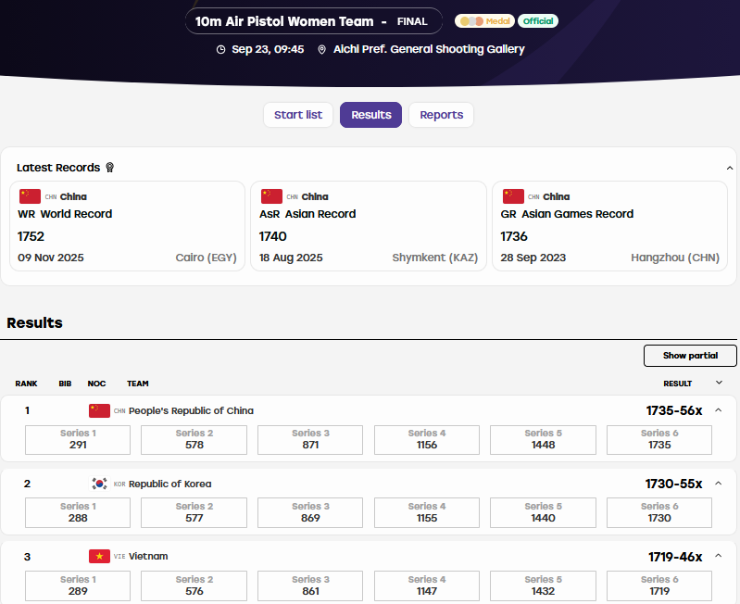Viewport: 740px width, 604px height.
Task: Click the Aichi Pref. General Shooting Gallery venue text
Action: [429, 49]
